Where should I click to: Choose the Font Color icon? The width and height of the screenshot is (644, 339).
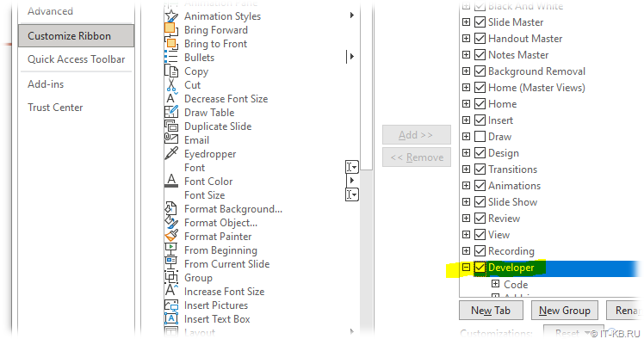[x=171, y=181]
